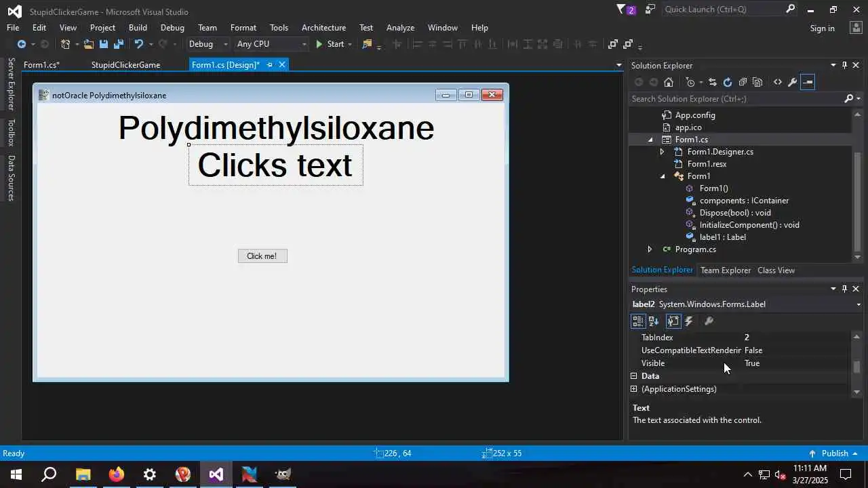Image resolution: width=868 pixels, height=488 pixels.
Task: Click the Property Pages wrench in Properties panel
Action: 709,321
